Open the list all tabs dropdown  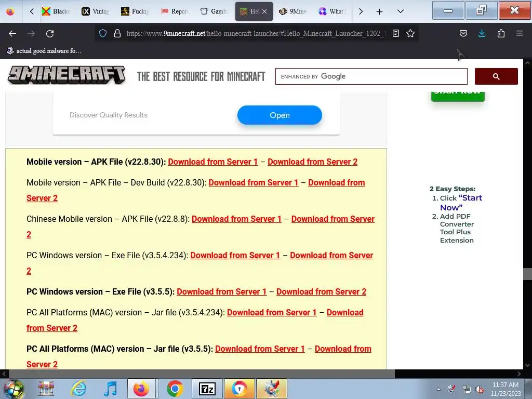tap(401, 11)
